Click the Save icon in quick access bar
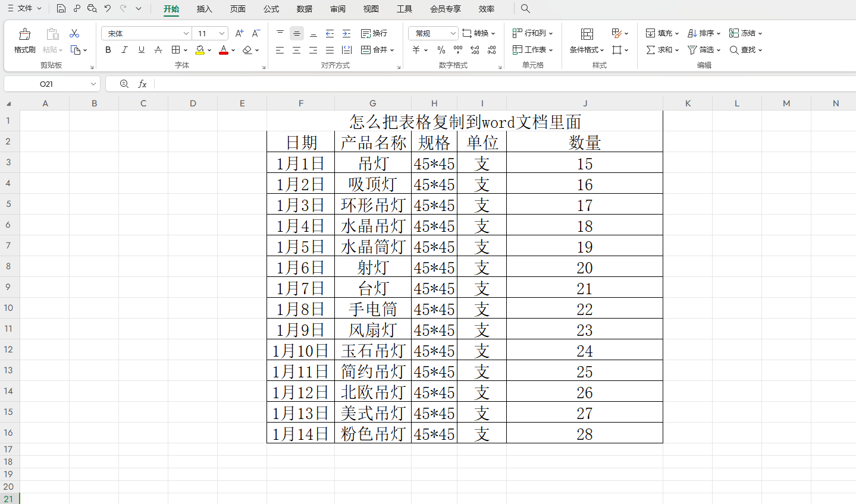 pos(61,8)
